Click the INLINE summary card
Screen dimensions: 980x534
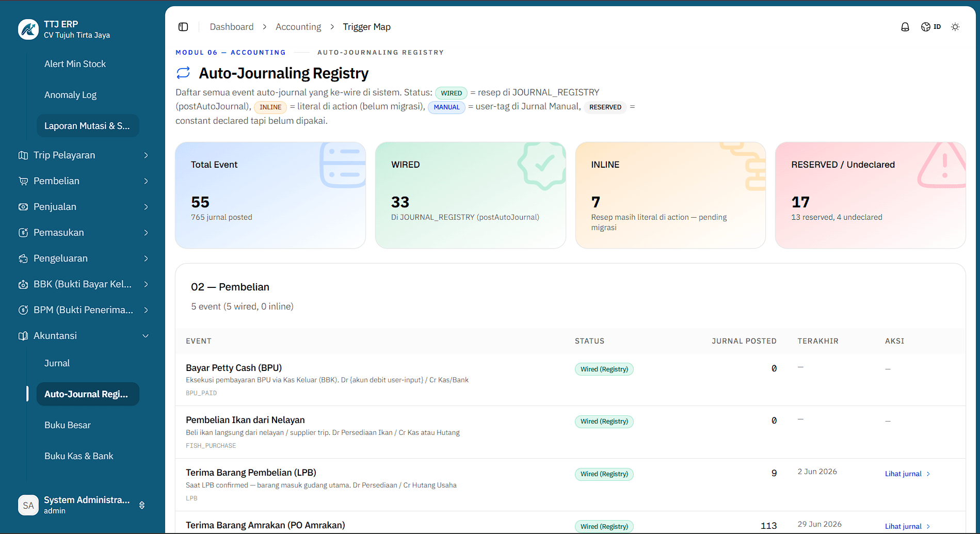pyautogui.click(x=670, y=195)
